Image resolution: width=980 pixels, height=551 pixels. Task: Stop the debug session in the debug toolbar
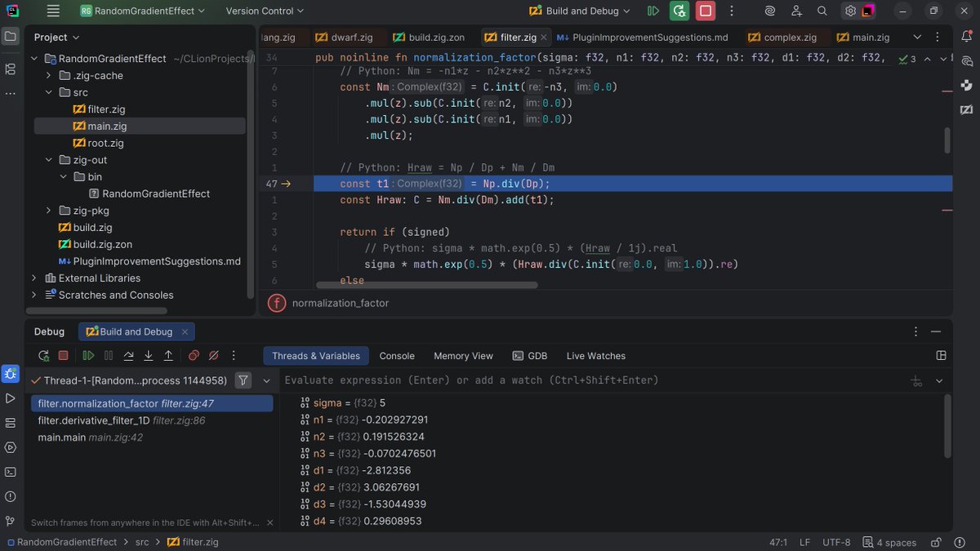[63, 356]
